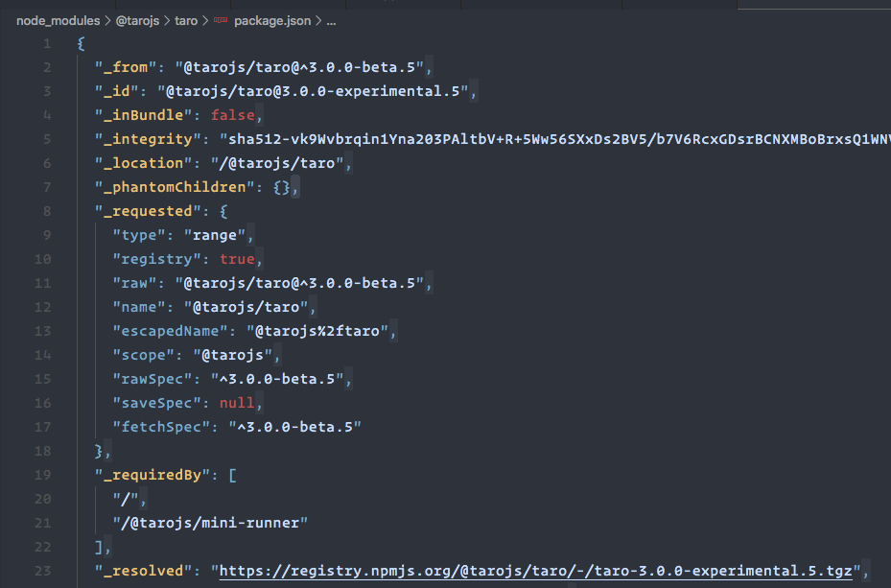Click the "/@tarojs/taro" location value
Viewport: 891px width, 588px height.
tap(277, 163)
